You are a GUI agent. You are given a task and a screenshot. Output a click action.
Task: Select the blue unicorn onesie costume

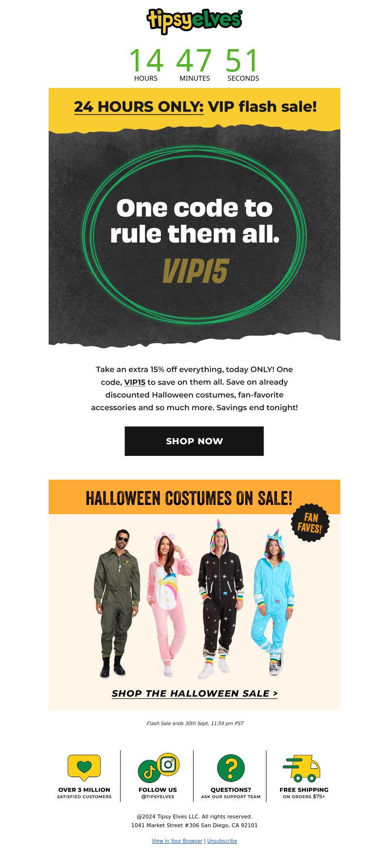tap(273, 602)
